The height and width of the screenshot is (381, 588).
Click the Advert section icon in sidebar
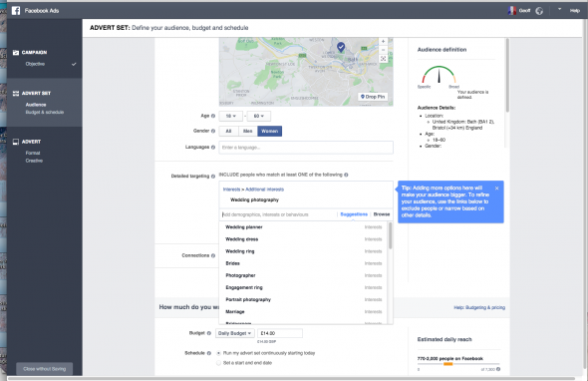point(16,142)
